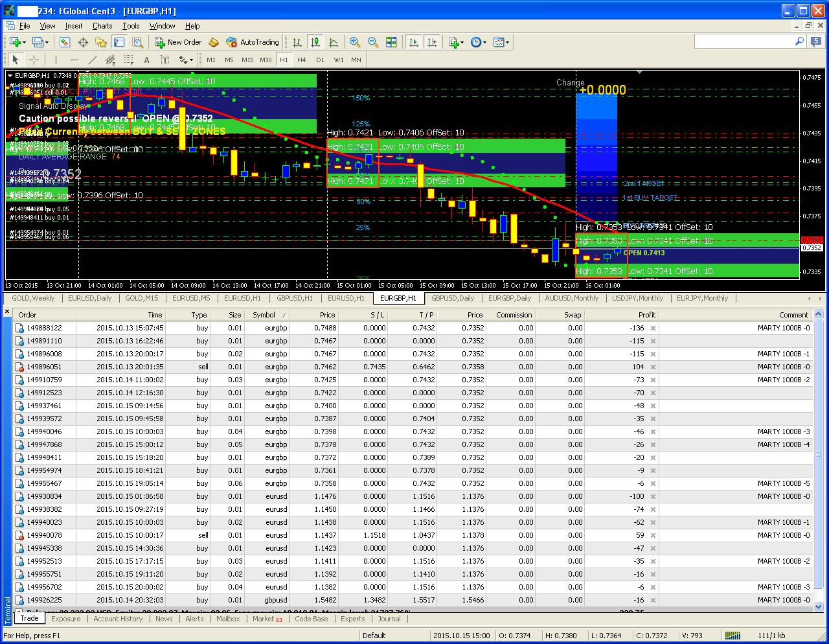Open the Strategy Tester magnifier icon
The width and height of the screenshot is (829, 644).
[137, 42]
